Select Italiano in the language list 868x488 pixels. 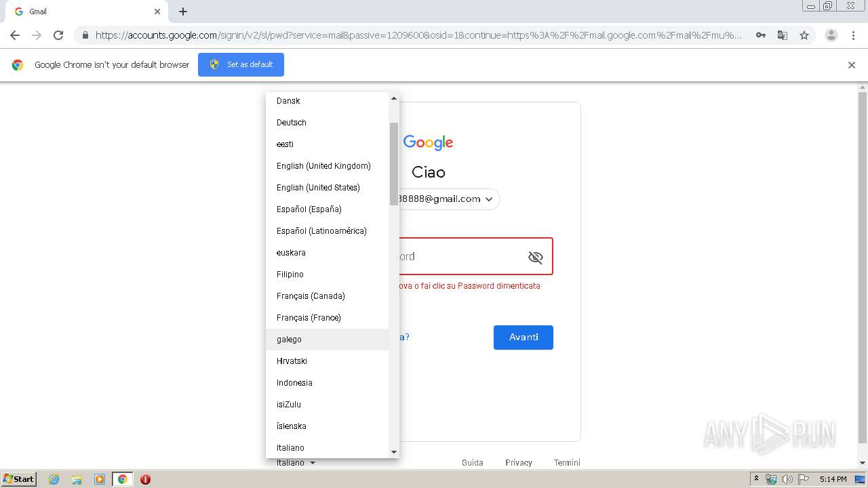click(327, 447)
